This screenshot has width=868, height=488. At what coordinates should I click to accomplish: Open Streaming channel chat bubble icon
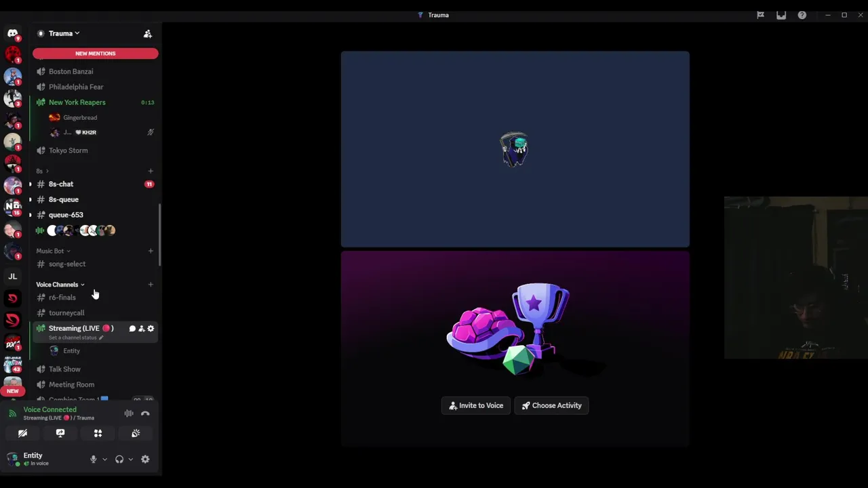pyautogui.click(x=132, y=329)
